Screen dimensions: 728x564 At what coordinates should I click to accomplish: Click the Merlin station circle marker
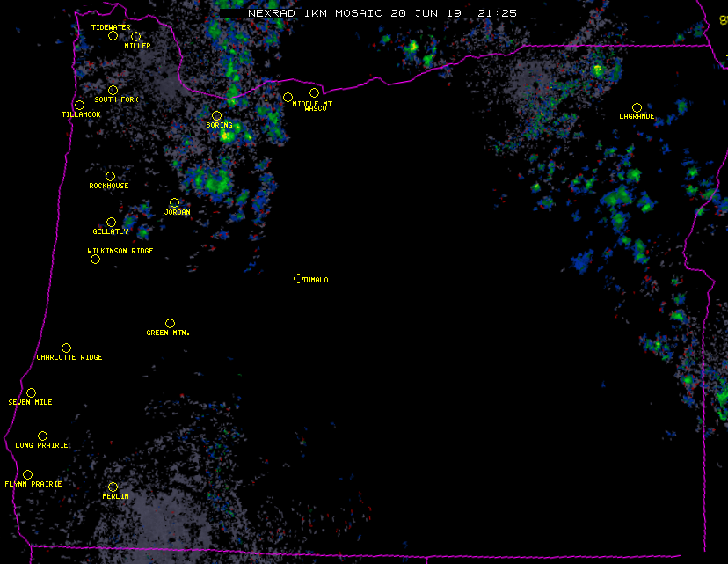pyautogui.click(x=113, y=487)
